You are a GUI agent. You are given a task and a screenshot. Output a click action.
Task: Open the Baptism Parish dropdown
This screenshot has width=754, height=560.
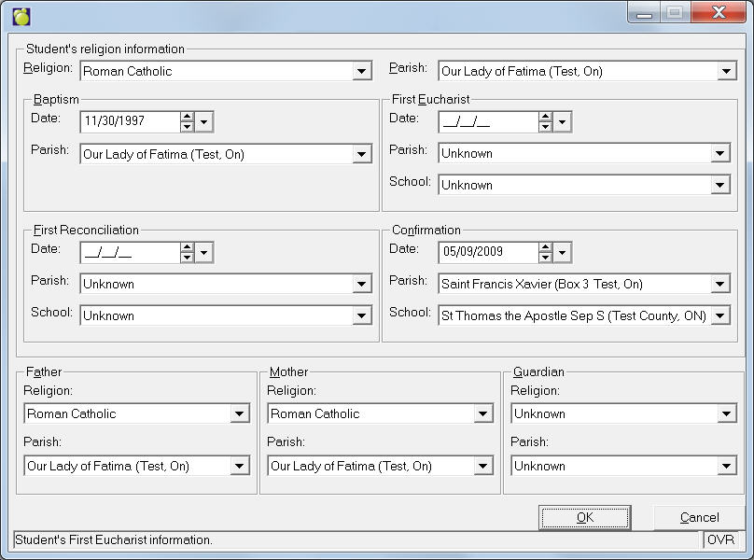(x=362, y=154)
